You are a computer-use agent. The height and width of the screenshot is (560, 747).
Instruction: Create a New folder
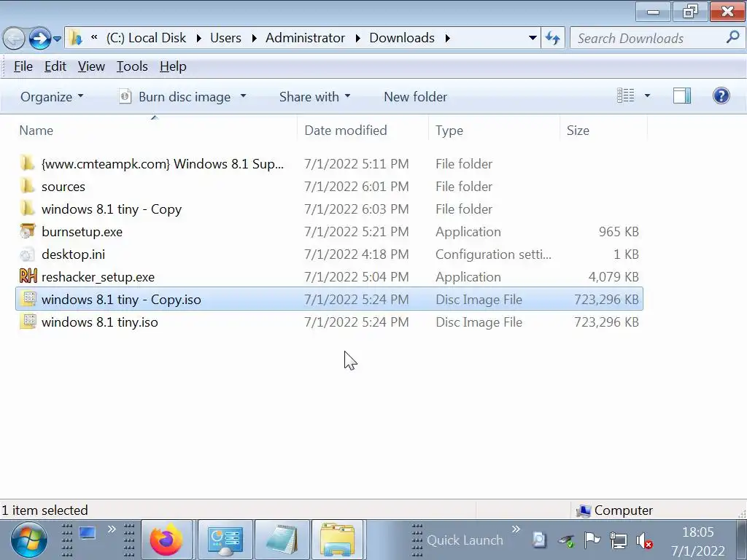[415, 97]
